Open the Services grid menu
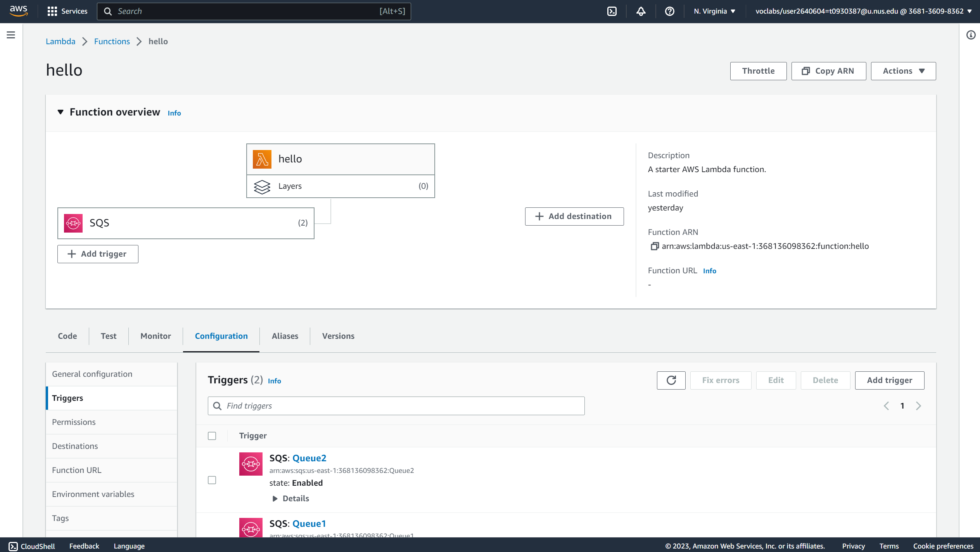The height and width of the screenshot is (552, 980). pos(67,11)
